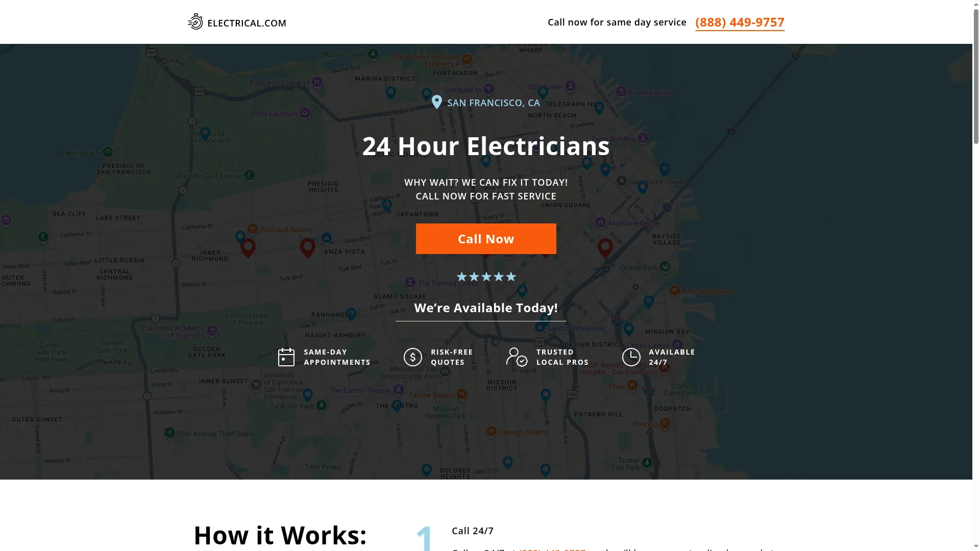Click the location pin icon beside San Francisco
980x551 pixels.
tap(437, 102)
